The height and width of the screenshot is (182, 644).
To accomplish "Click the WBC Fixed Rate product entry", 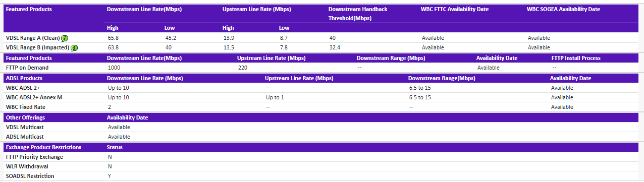I will click(25, 107).
